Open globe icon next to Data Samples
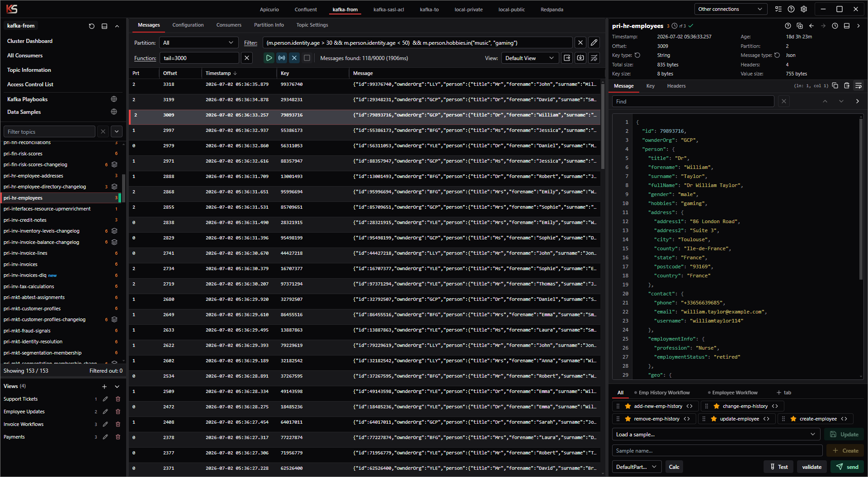The width and height of the screenshot is (868, 477). (114, 112)
